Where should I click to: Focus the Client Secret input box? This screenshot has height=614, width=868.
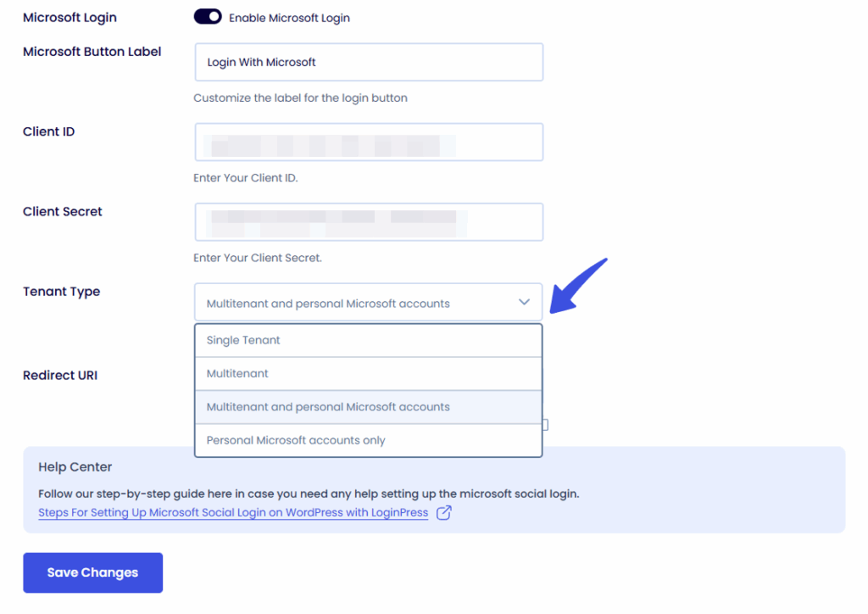click(368, 222)
